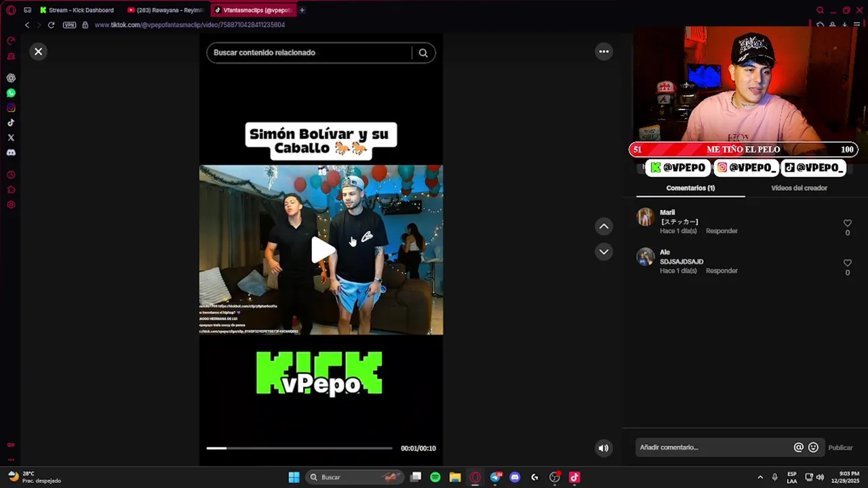
Task: Open File Explorer from taskbar
Action: click(455, 477)
